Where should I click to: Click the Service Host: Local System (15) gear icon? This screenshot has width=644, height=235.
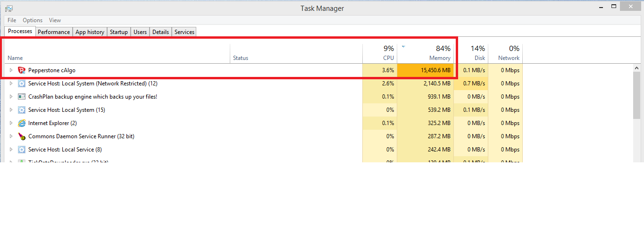pos(21,110)
